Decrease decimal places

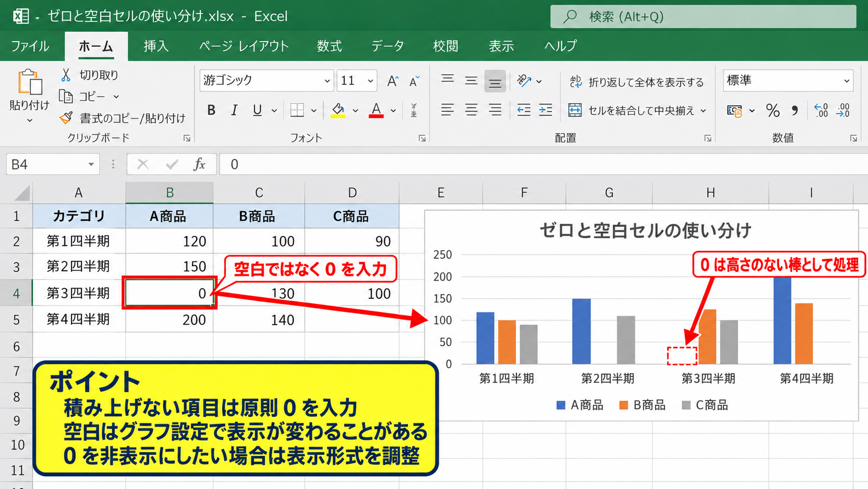coord(843,110)
